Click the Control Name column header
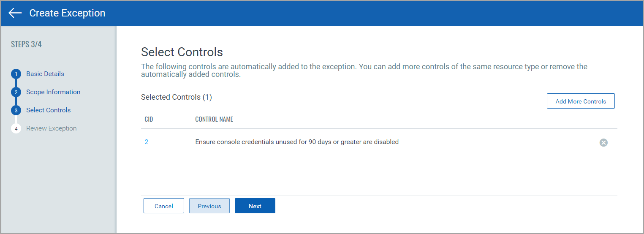The height and width of the screenshot is (234, 644). click(214, 120)
